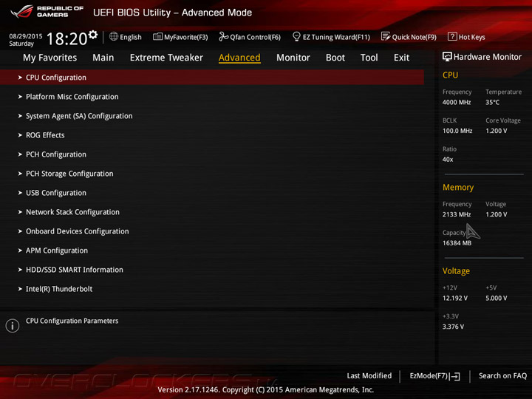Viewport: 532px width, 399px height.
Task: Select the Advanced tab
Action: pos(239,58)
